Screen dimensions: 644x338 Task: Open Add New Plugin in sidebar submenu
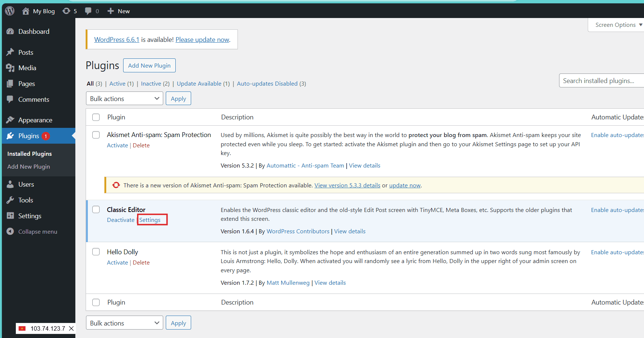(29, 167)
